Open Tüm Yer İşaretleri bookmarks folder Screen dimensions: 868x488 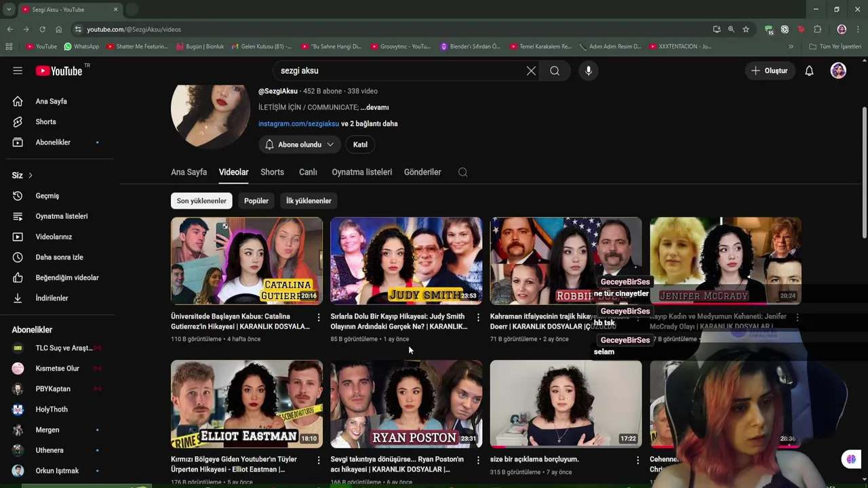point(835,47)
